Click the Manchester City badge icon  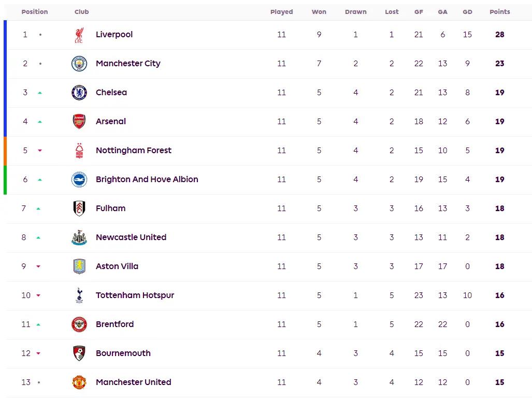coord(79,64)
